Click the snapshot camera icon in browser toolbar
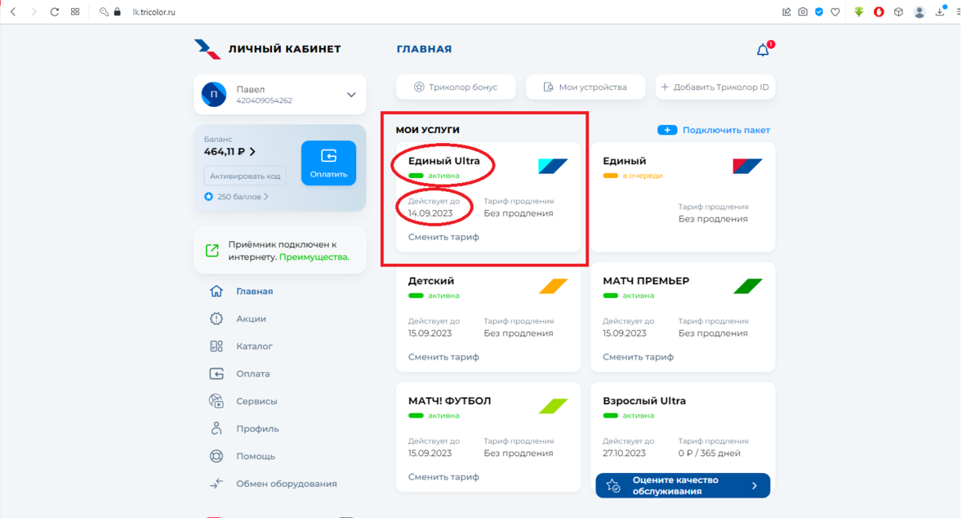 (x=803, y=12)
